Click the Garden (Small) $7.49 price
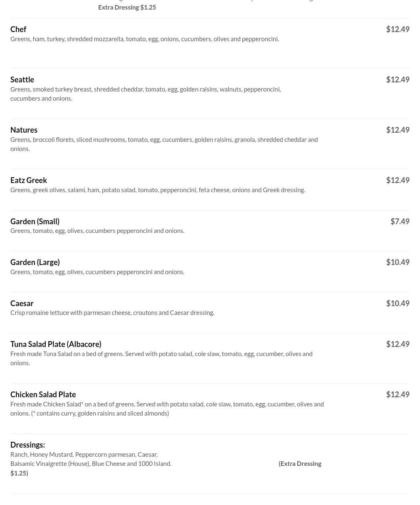 (400, 221)
